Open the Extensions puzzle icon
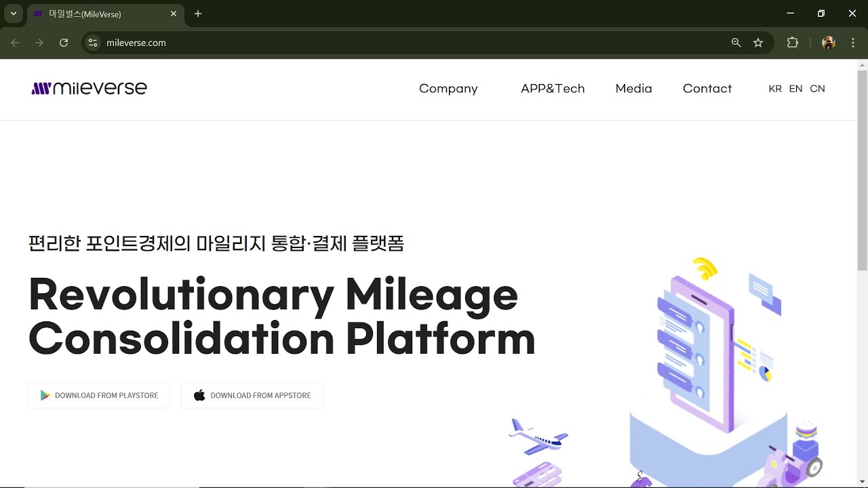Image resolution: width=868 pixels, height=488 pixels. click(793, 43)
